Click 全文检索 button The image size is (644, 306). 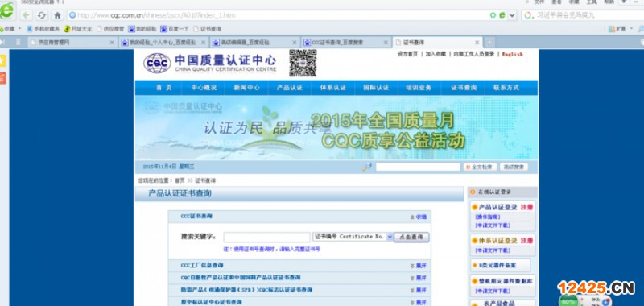click(480, 167)
